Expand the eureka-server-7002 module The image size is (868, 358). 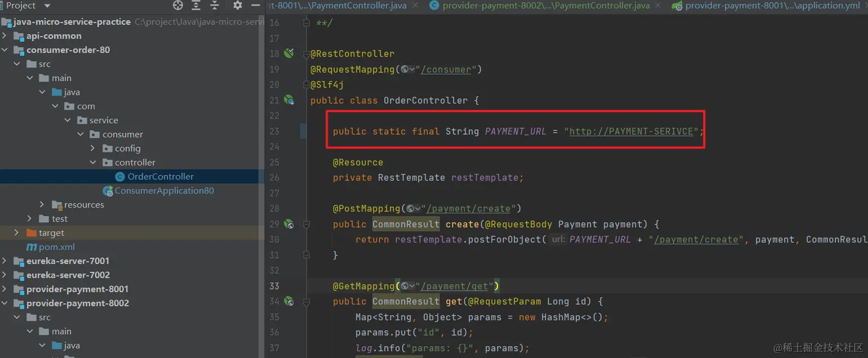pyautogui.click(x=5, y=275)
